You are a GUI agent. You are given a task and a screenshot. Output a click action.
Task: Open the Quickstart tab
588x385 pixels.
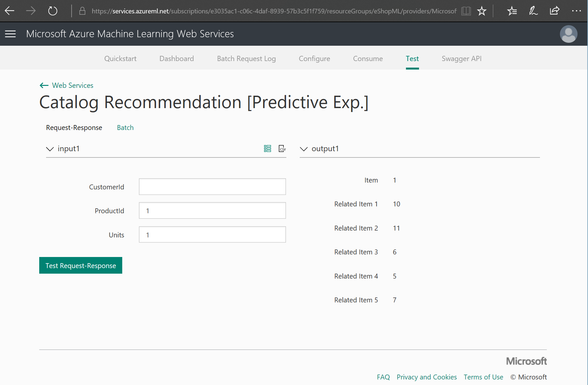[x=120, y=59]
